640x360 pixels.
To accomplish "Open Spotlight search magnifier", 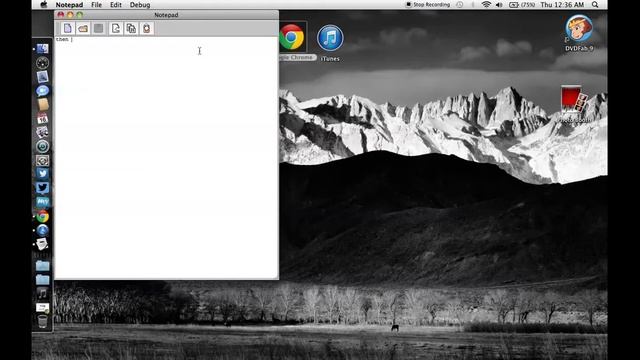I will point(595,5).
